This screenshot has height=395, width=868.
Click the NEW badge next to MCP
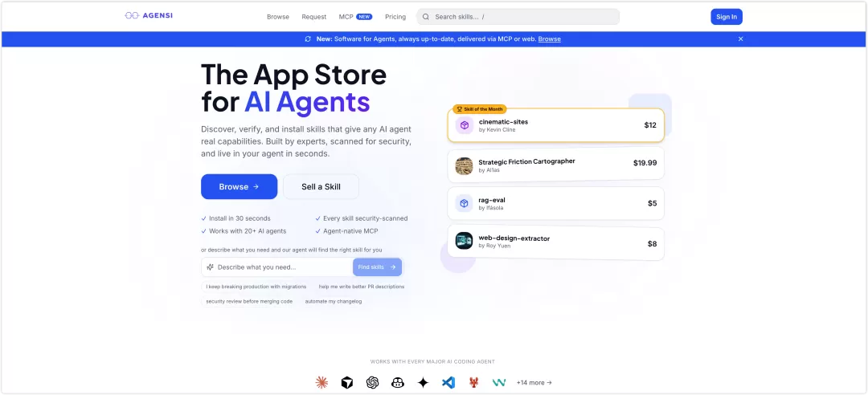click(x=364, y=17)
